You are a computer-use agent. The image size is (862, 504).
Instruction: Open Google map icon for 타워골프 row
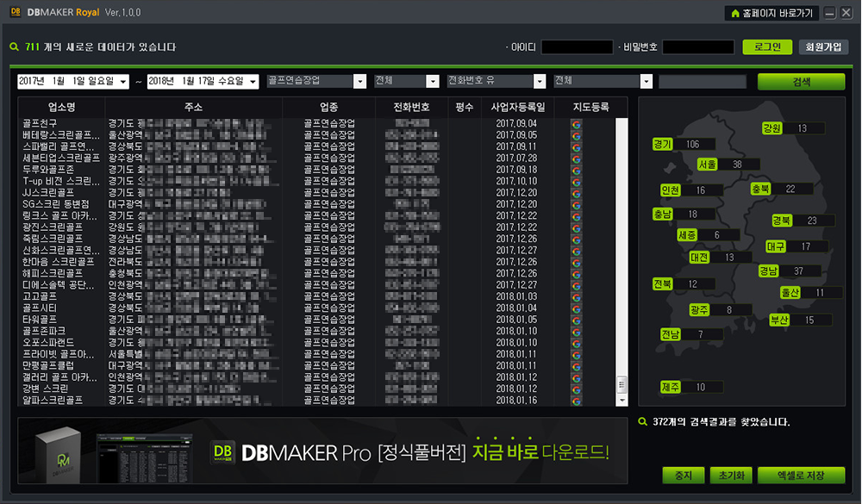(576, 320)
